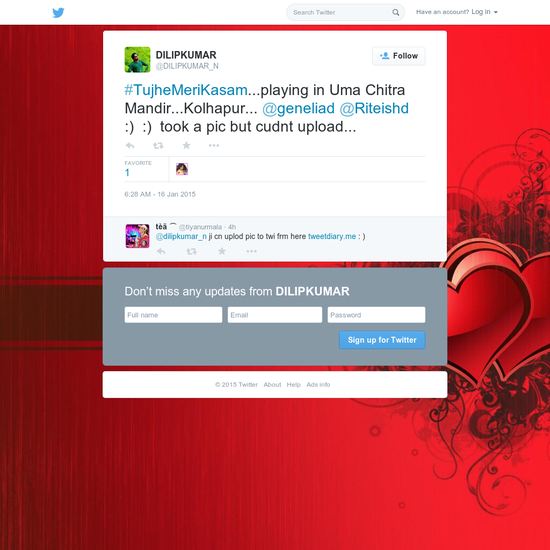Retweet tiyanurmala's reply
The height and width of the screenshot is (550, 550).
pyautogui.click(x=192, y=251)
